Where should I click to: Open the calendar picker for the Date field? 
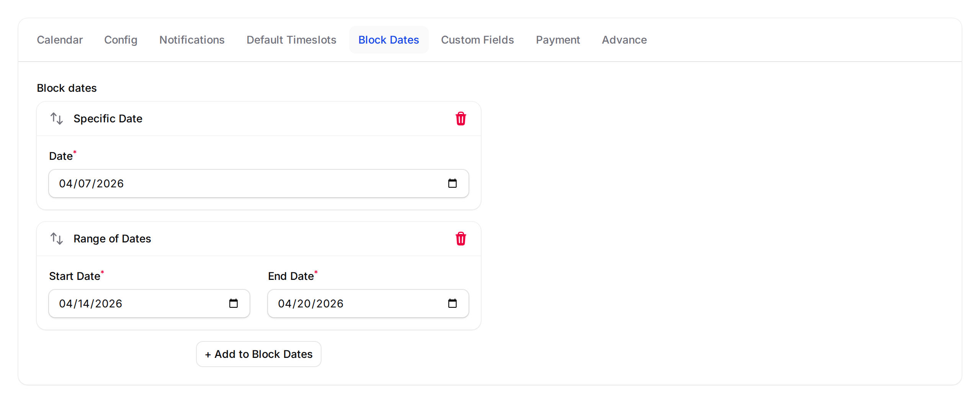453,184
